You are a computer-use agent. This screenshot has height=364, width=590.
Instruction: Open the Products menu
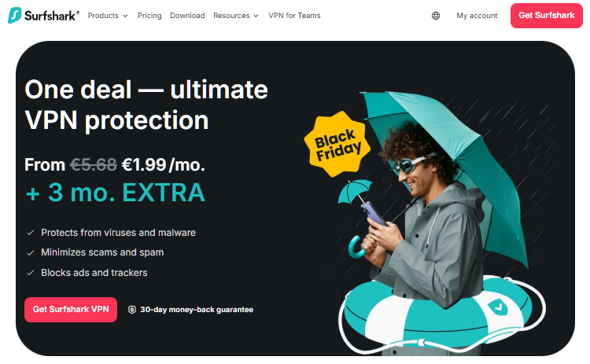point(108,16)
